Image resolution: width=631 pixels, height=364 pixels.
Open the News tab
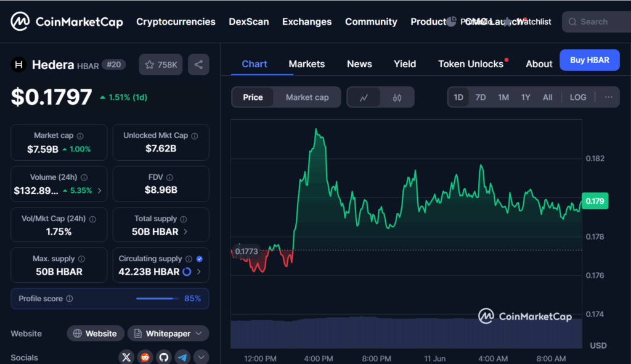(x=359, y=64)
